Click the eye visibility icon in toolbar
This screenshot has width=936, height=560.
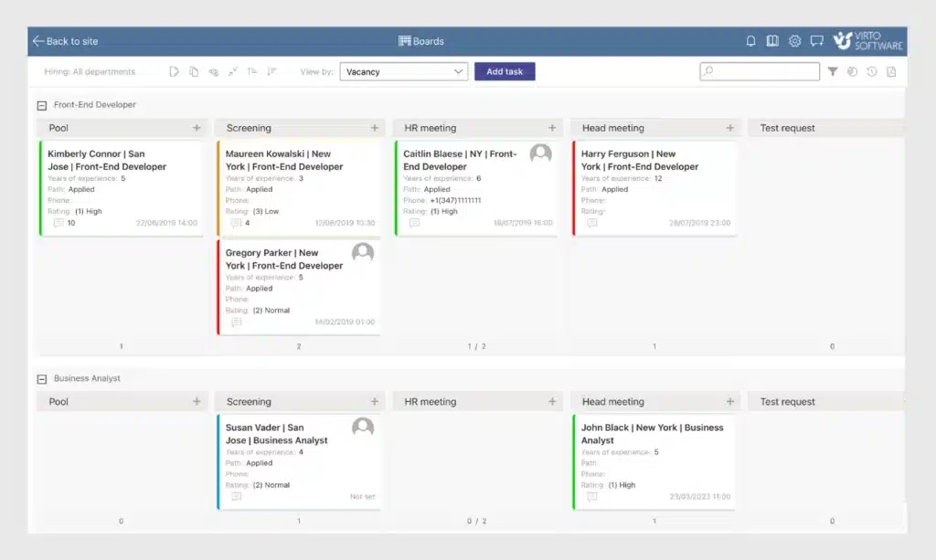(x=214, y=72)
